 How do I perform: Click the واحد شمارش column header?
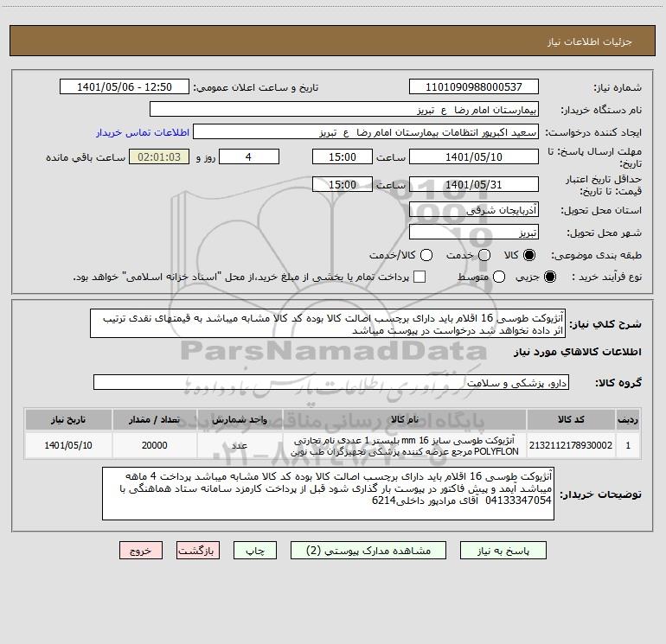[240, 419]
